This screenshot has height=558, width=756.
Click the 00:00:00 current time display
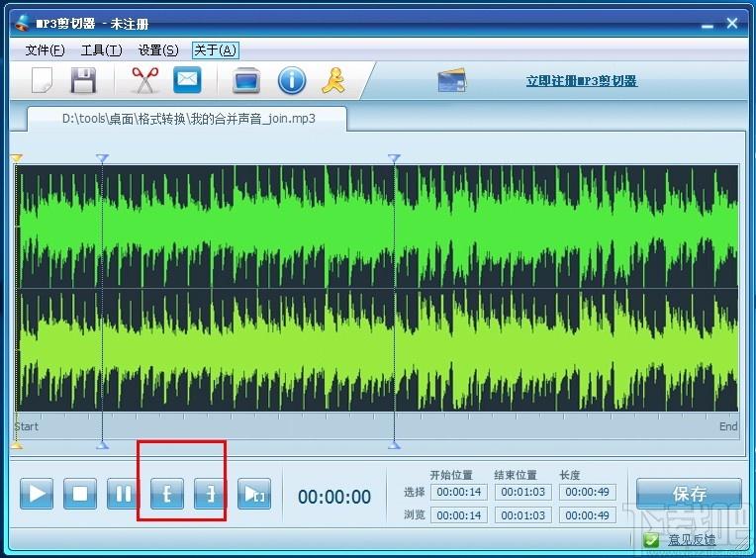pos(334,497)
